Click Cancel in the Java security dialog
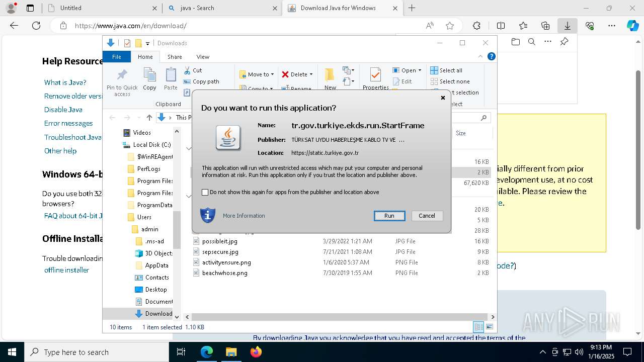 [x=427, y=216]
